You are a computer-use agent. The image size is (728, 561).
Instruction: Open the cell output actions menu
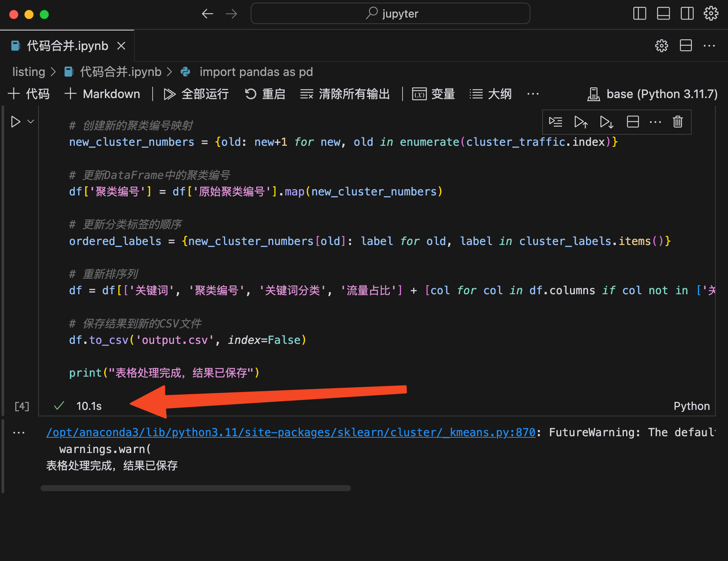[19, 433]
